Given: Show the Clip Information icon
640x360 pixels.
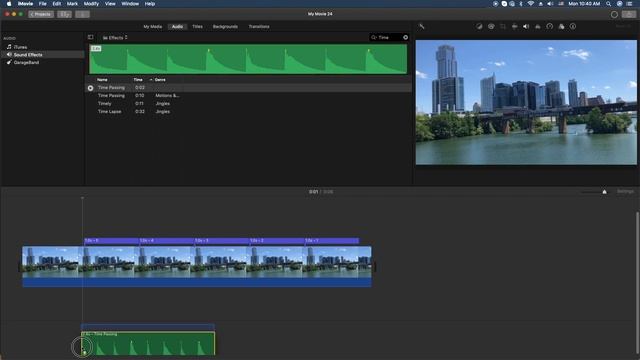Looking at the screenshot, I should click(x=573, y=27).
